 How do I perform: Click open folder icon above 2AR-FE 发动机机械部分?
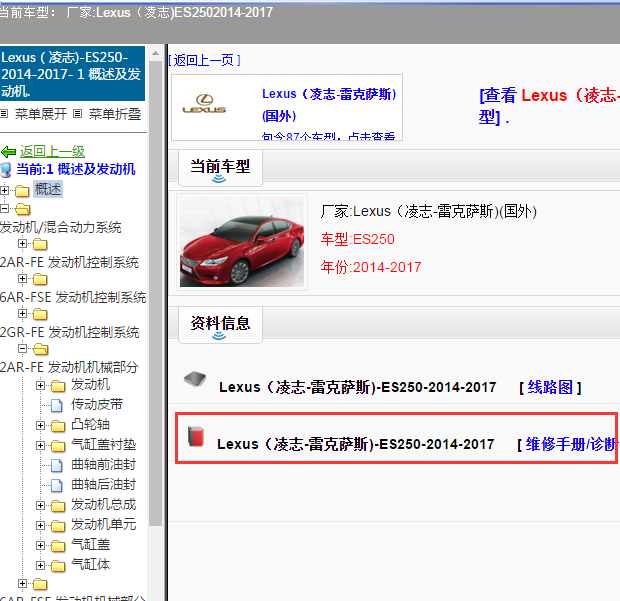(41, 349)
